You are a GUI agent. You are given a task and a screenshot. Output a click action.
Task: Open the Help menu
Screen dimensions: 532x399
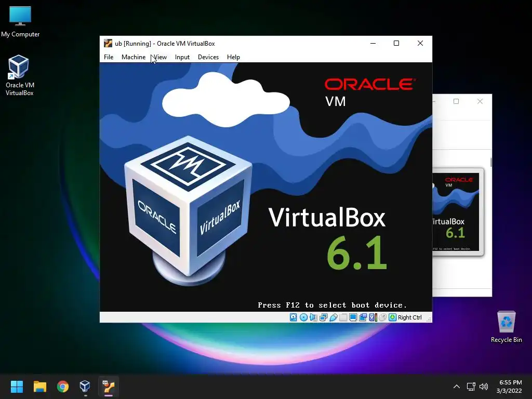(x=233, y=57)
